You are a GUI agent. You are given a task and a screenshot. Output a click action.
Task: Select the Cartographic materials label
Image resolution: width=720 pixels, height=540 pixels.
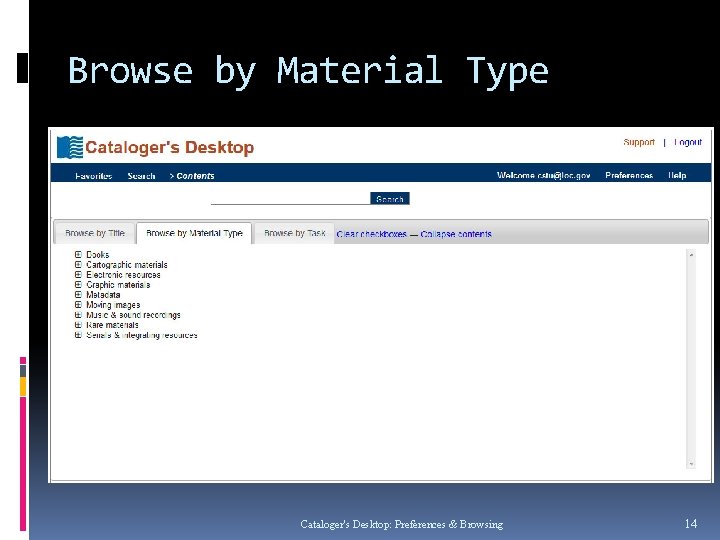point(127,264)
